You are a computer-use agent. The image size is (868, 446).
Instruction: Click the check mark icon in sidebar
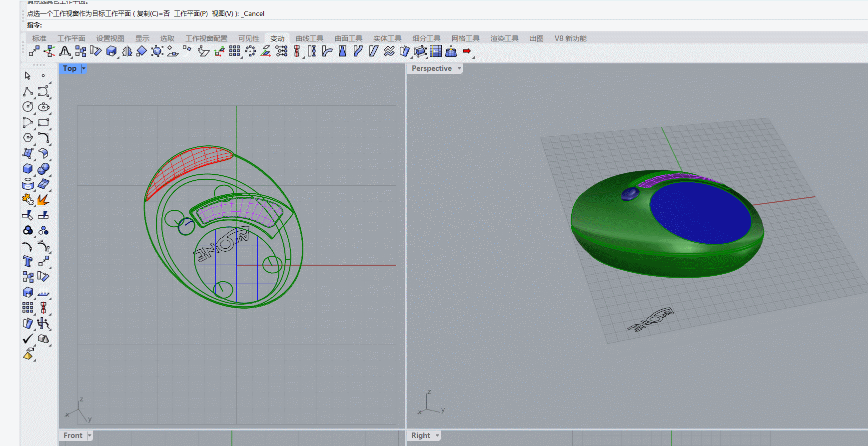click(x=28, y=339)
